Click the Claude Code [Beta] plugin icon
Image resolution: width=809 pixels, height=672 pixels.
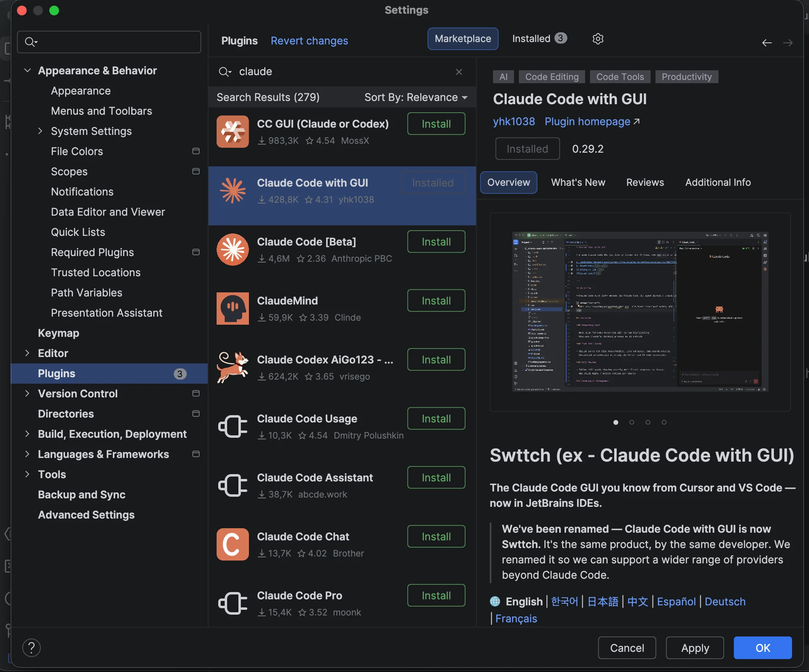click(x=233, y=250)
